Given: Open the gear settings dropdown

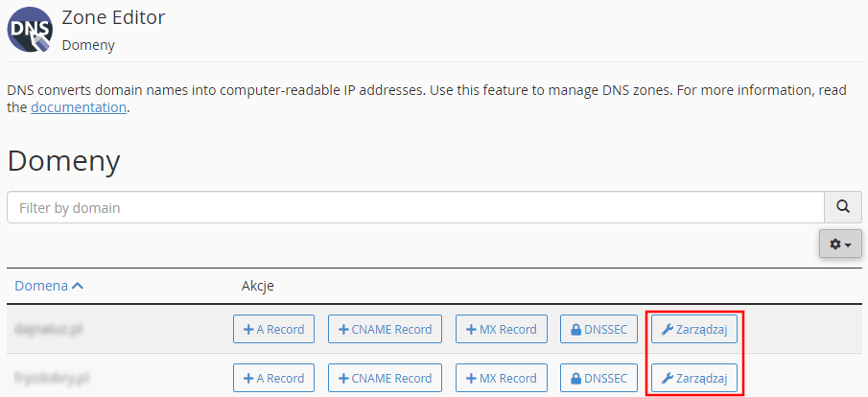Looking at the screenshot, I should (840, 244).
